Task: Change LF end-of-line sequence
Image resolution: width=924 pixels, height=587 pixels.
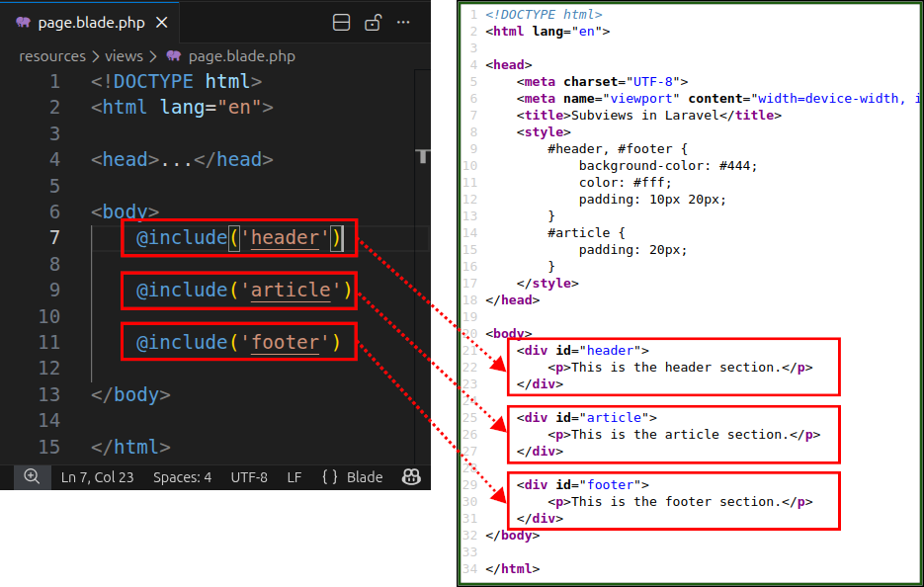Action: [294, 476]
